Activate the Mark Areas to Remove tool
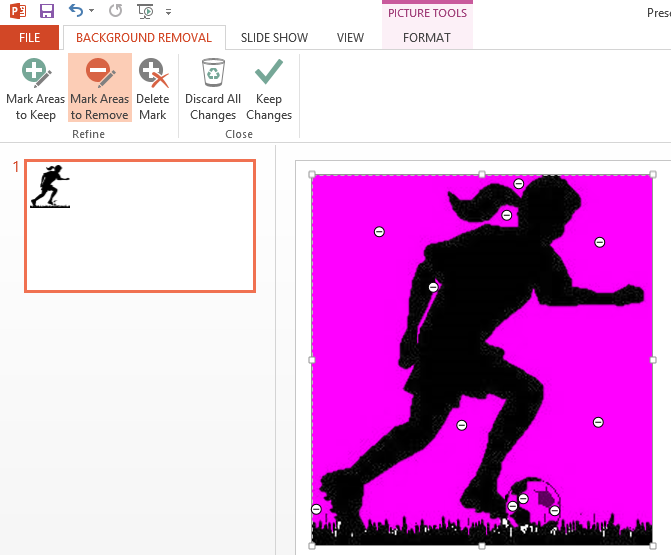Viewport: 671px width, 555px height. (x=99, y=88)
